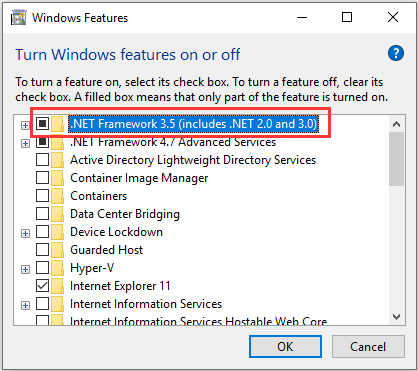Click the folder icon next to Device Lockdown

coord(57,232)
